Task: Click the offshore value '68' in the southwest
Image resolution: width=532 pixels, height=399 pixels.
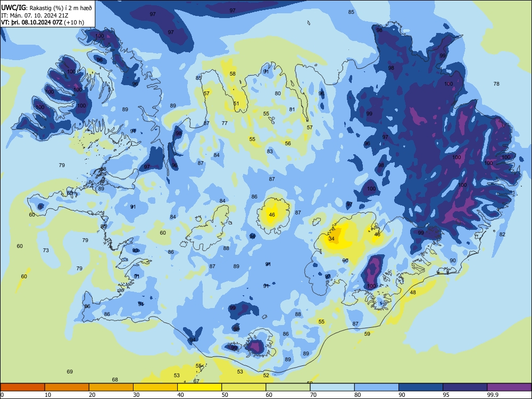Action: click(x=115, y=379)
